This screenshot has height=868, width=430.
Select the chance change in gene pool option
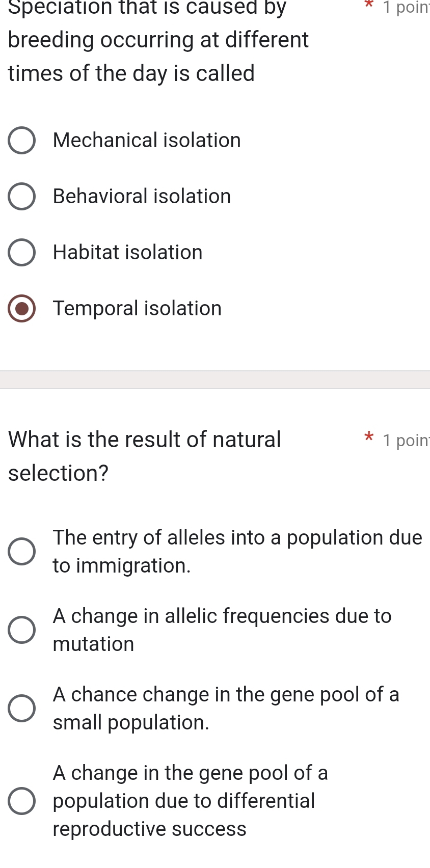[21, 708]
